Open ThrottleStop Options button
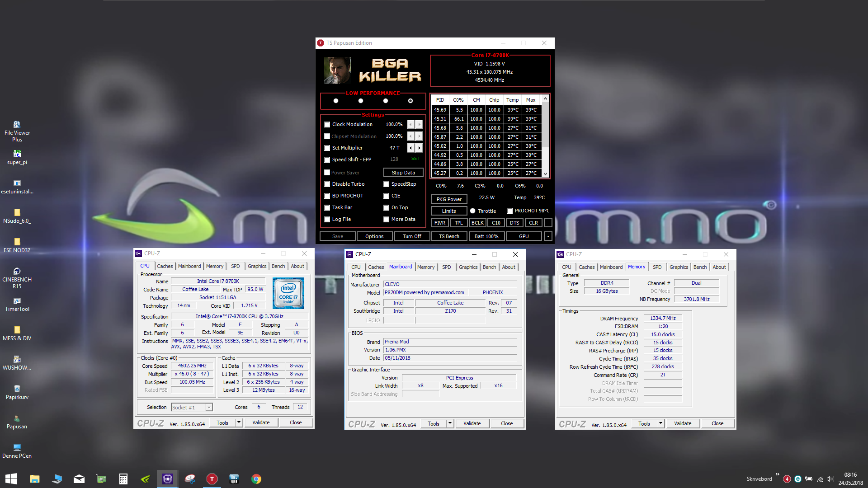This screenshot has height=488, width=868. 374,236
